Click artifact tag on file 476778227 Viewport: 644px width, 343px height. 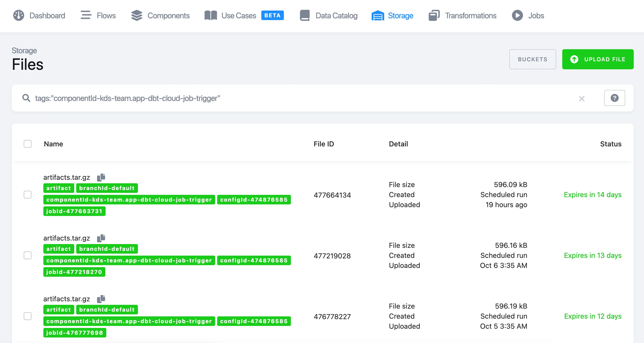[59, 310]
